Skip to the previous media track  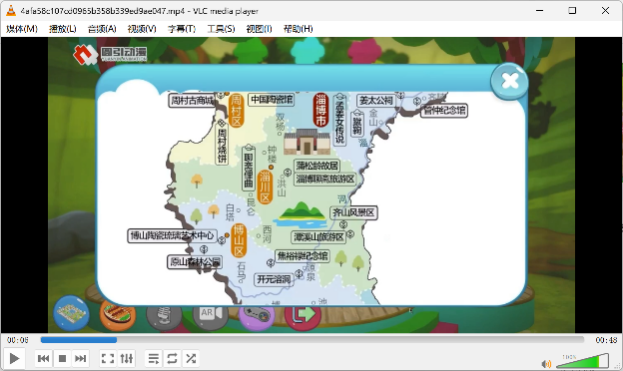click(43, 359)
